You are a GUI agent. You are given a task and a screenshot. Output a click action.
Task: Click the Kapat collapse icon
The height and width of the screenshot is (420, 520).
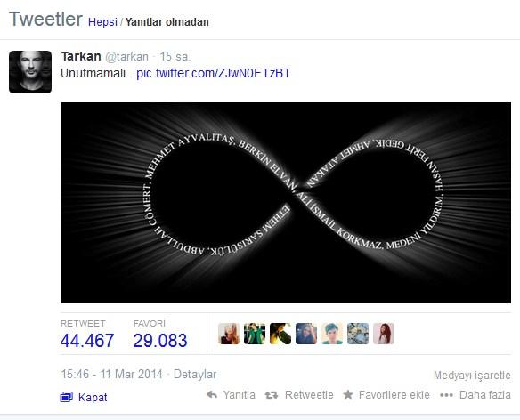pos(66,397)
